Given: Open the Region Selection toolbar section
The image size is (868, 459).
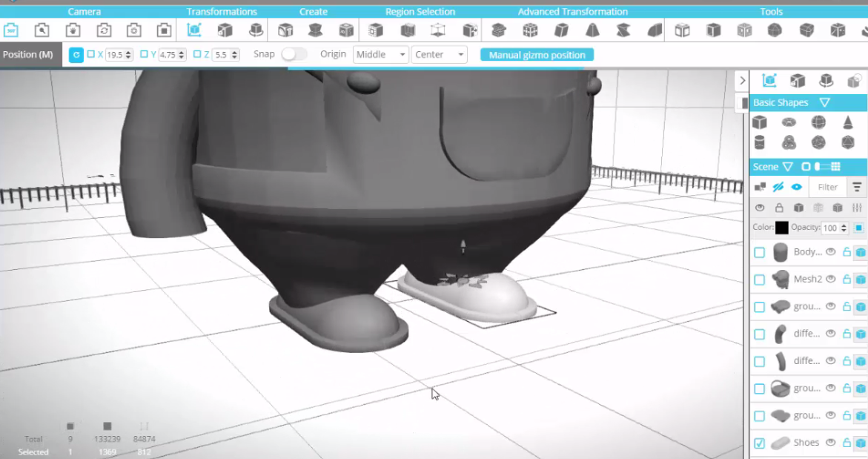Looking at the screenshot, I should click(420, 12).
